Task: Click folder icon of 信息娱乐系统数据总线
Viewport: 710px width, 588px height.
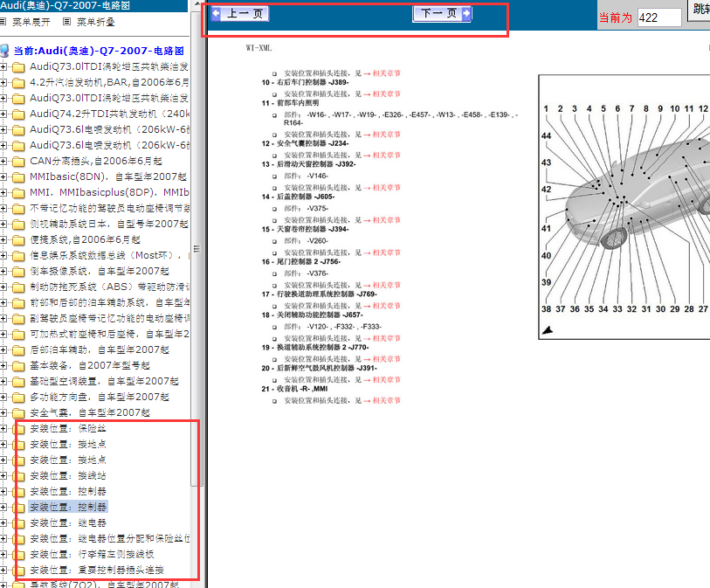Action: pyautogui.click(x=18, y=256)
